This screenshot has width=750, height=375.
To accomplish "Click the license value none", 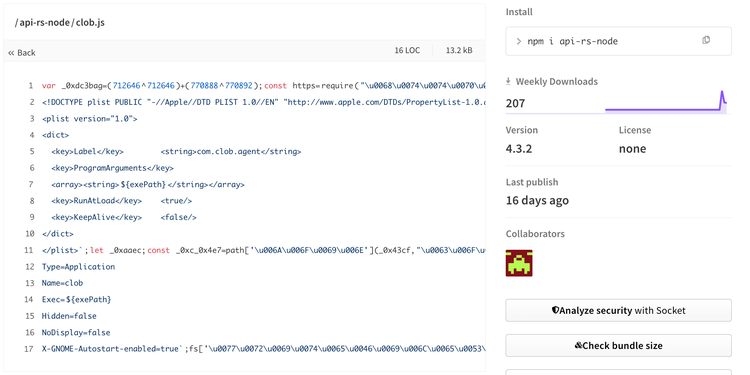I will point(632,148).
